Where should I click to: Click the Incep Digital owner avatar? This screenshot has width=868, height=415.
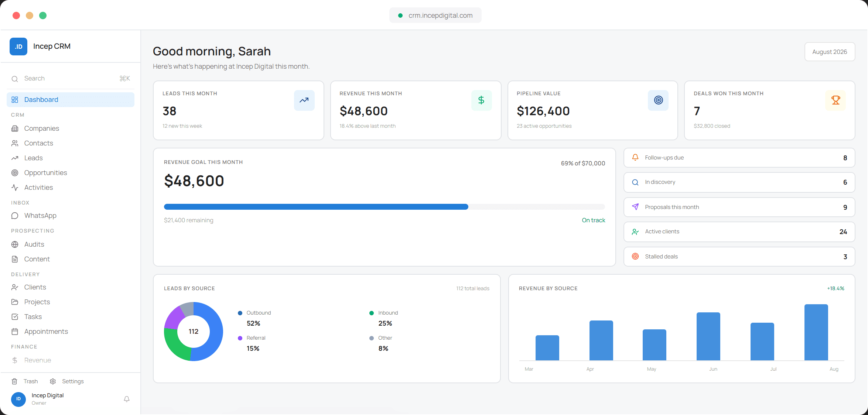(18, 399)
